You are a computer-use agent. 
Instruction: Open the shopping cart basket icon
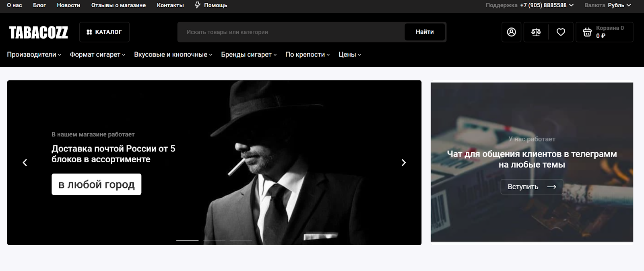tap(587, 32)
